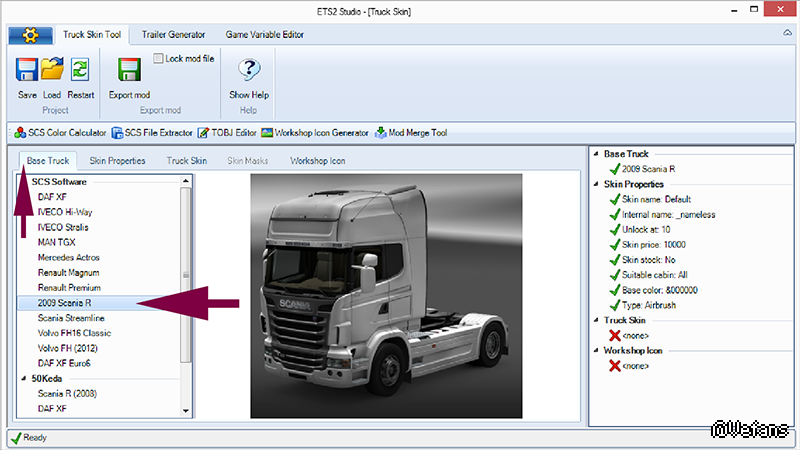The width and height of the screenshot is (800, 450).
Task: Click Skin price: 10000 entry
Action: pyautogui.click(x=654, y=244)
